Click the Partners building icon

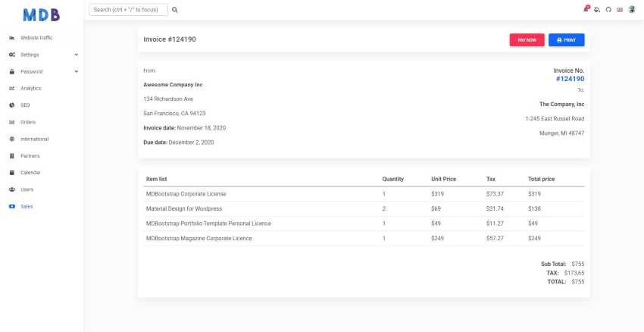(x=12, y=155)
